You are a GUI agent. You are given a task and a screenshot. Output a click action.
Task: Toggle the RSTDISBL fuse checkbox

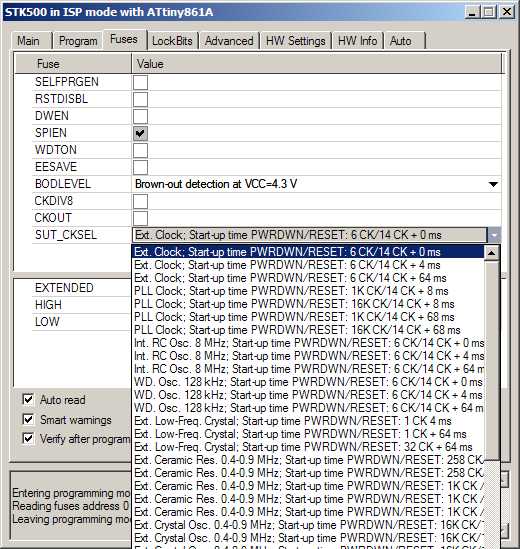[x=140, y=99]
